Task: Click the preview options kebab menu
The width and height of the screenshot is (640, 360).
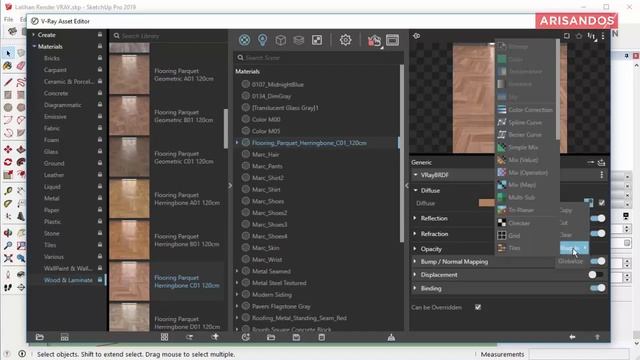Action: pos(603,36)
